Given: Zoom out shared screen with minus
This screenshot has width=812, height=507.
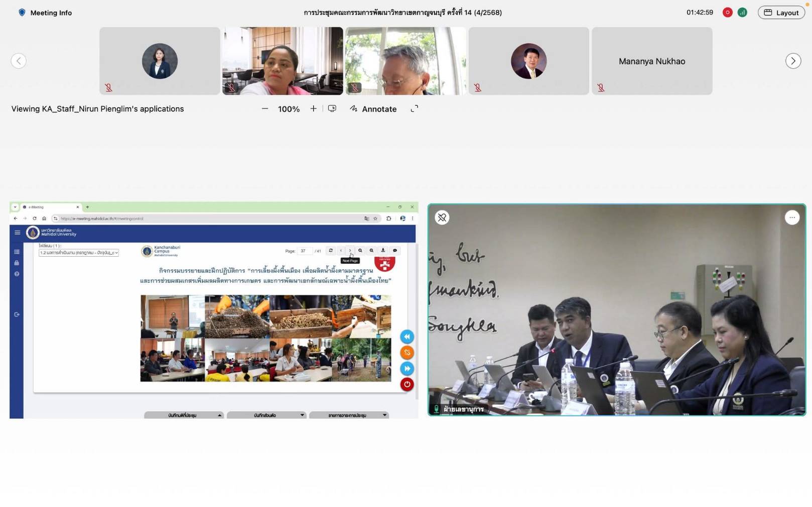Looking at the screenshot, I should point(265,109).
